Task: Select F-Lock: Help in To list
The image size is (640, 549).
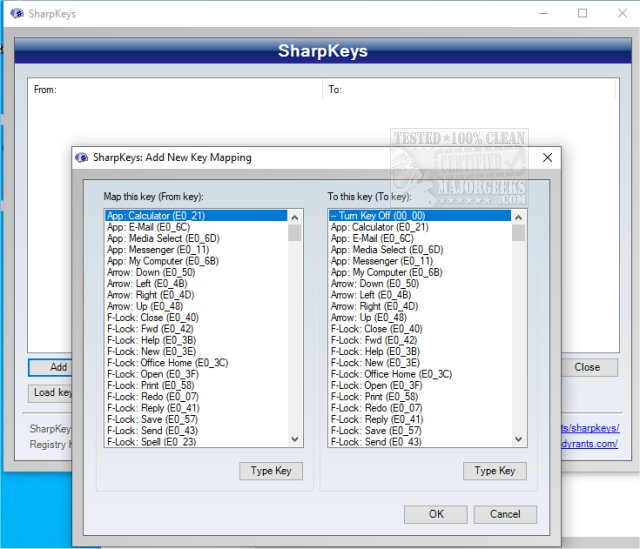Action: [x=420, y=351]
